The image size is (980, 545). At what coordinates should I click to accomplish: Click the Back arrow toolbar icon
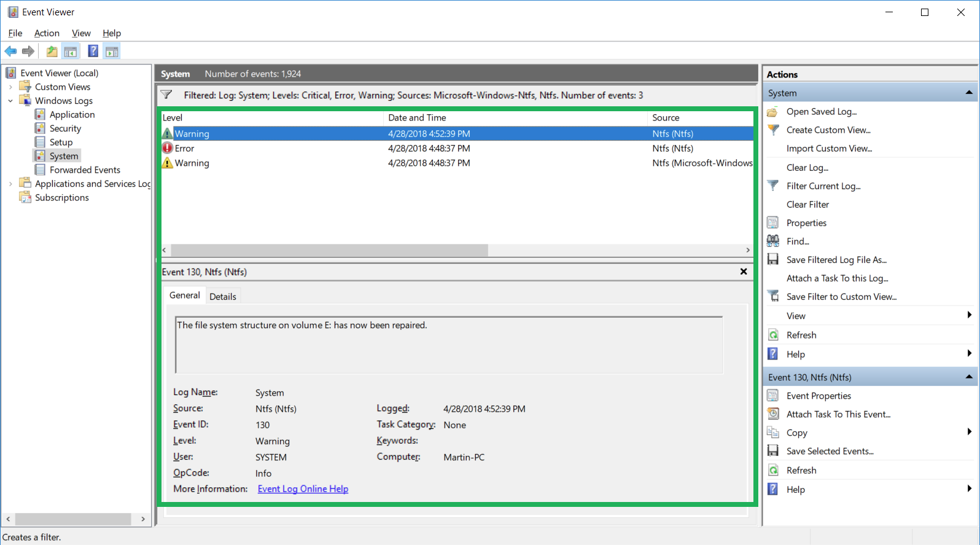click(x=10, y=51)
